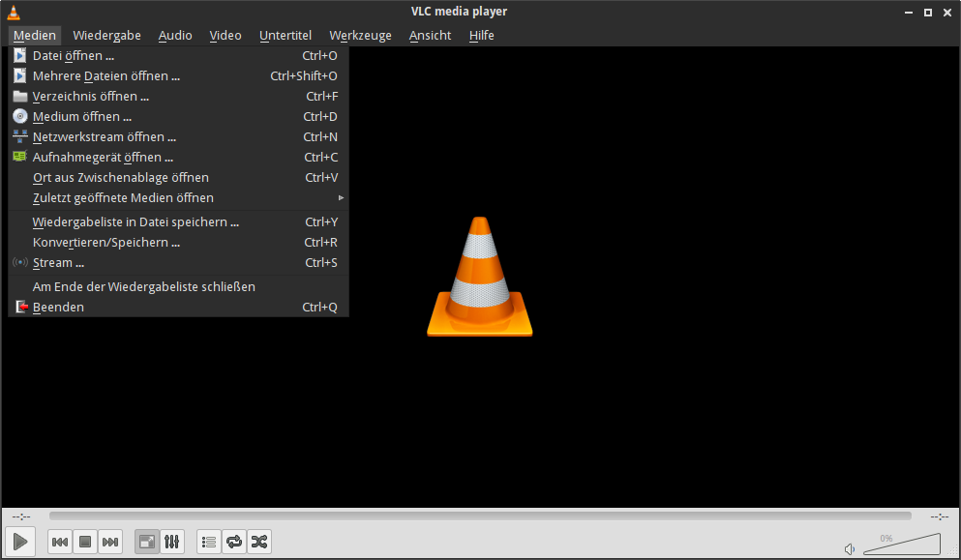Screen dimensions: 961x560
Task: Click the large VLC cone in video area
Action: 480,277
